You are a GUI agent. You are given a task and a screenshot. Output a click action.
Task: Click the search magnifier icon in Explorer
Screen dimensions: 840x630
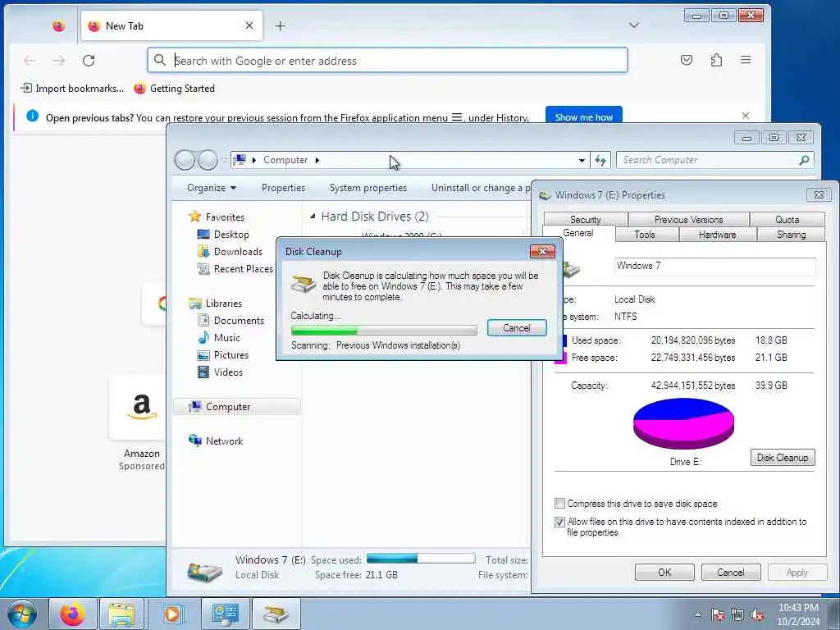click(x=804, y=160)
